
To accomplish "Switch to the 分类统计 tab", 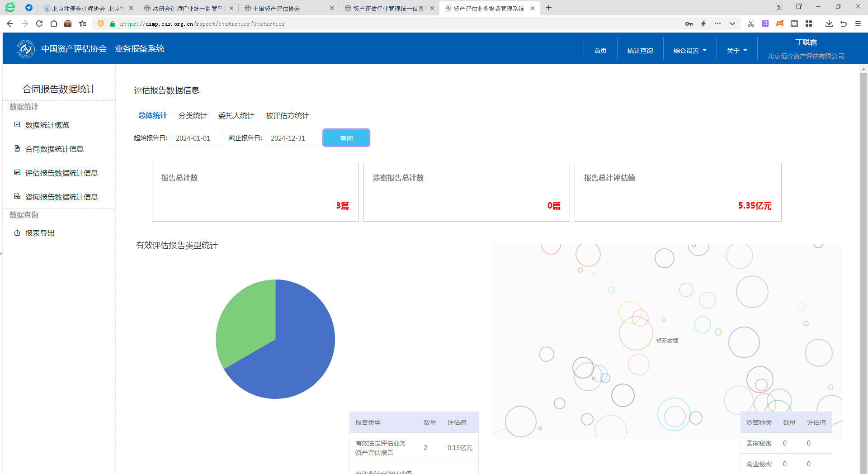I will pyautogui.click(x=193, y=115).
